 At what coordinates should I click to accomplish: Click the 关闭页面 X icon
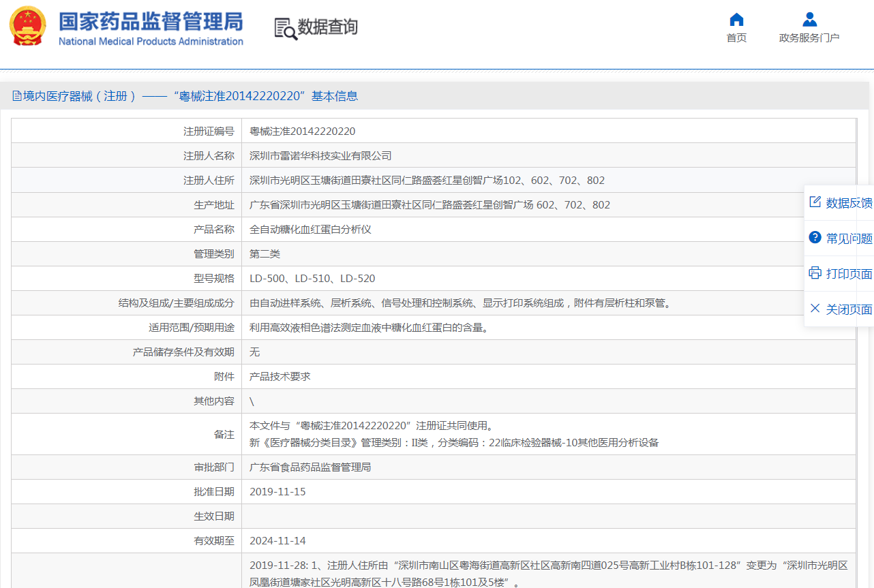815,309
